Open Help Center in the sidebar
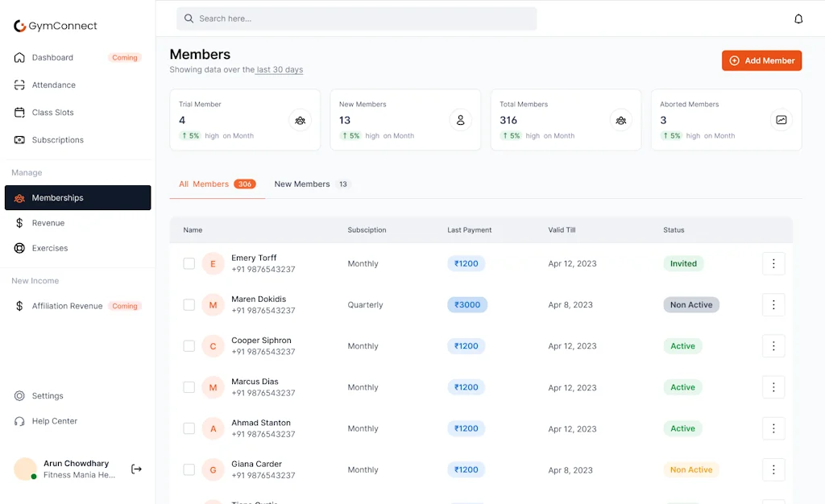Image resolution: width=825 pixels, height=504 pixels. 54,421
